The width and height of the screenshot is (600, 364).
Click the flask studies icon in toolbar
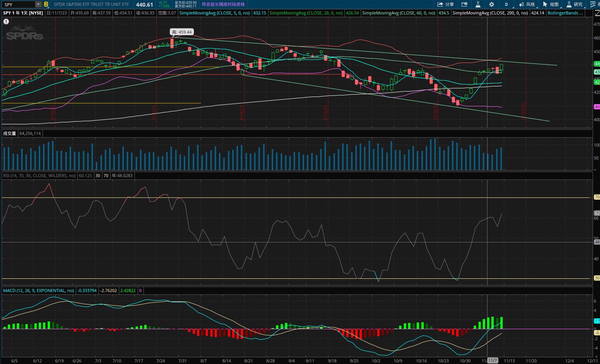478,4
